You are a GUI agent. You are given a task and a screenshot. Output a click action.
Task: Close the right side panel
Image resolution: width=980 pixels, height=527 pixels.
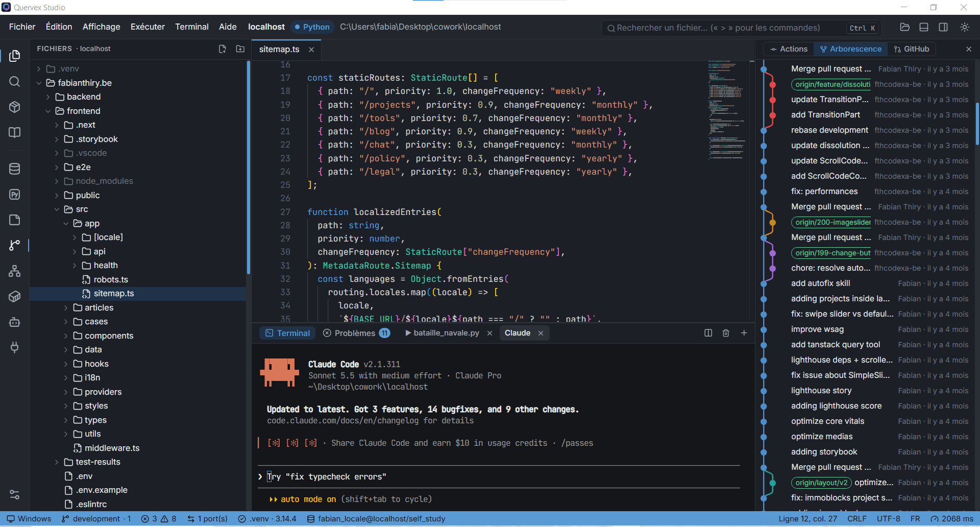point(969,49)
